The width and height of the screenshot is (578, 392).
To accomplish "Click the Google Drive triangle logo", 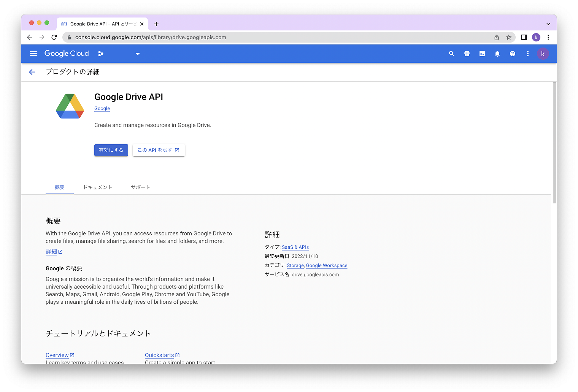I will 70,106.
